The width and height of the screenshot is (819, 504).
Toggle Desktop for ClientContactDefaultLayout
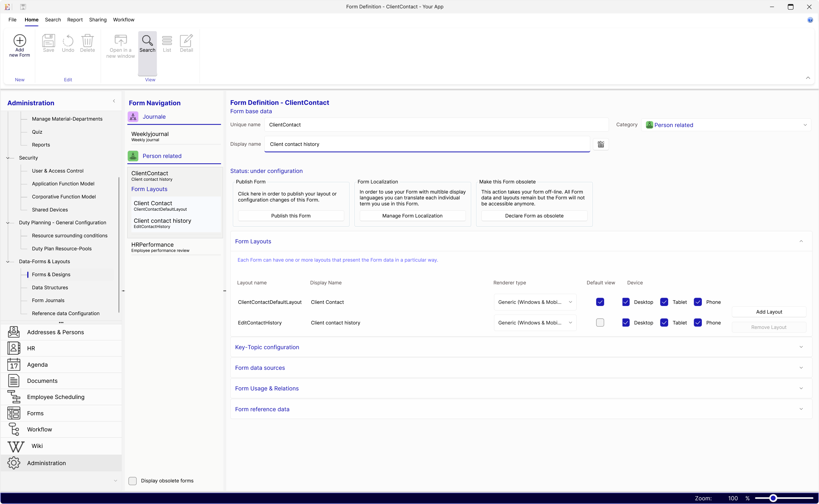point(626,302)
